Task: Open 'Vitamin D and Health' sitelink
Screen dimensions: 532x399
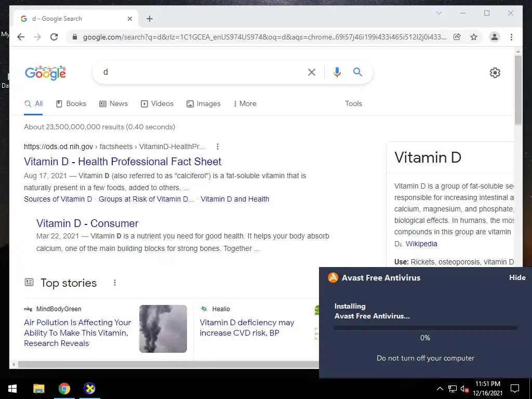Action: coord(235,199)
